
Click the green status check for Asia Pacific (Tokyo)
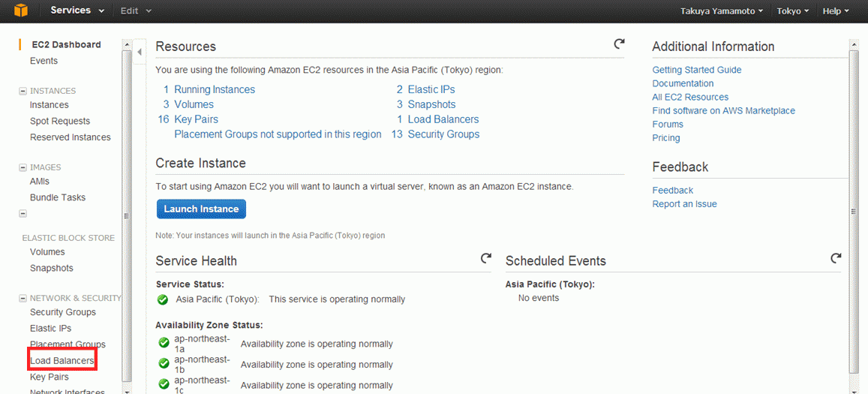click(162, 299)
